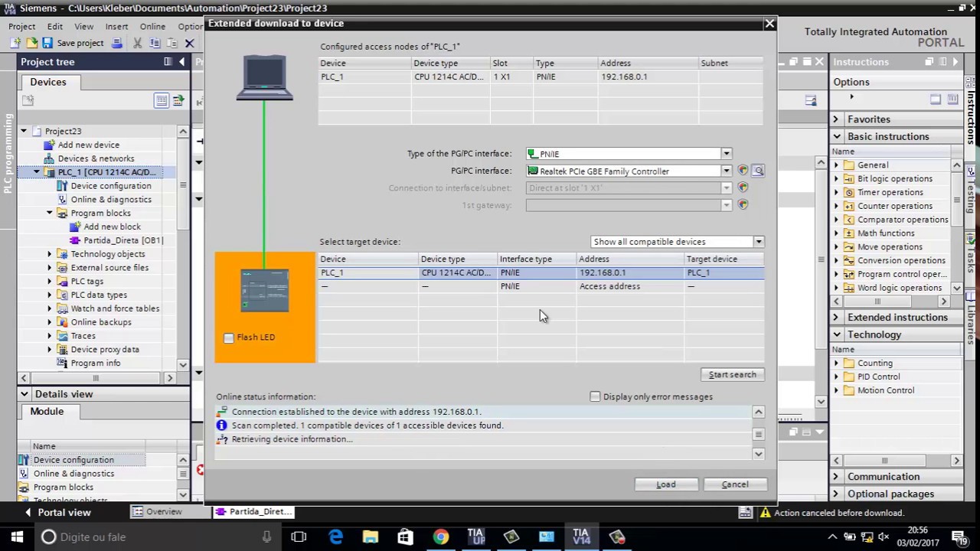Click shield icon next to 1st gateway
Image resolution: width=980 pixels, height=551 pixels.
pyautogui.click(x=743, y=204)
